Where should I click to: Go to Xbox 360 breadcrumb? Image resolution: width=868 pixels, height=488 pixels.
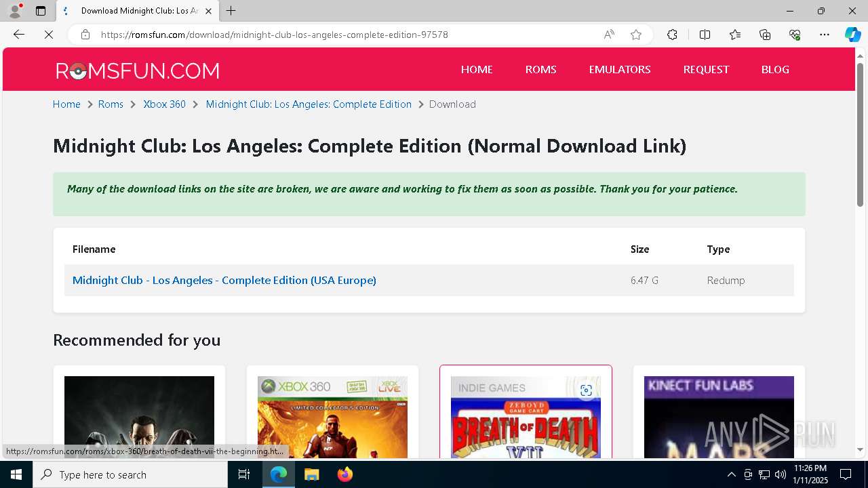click(x=164, y=104)
